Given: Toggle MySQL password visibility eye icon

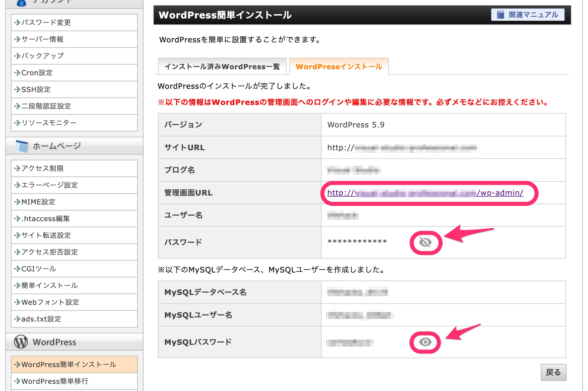Looking at the screenshot, I should 425,342.
